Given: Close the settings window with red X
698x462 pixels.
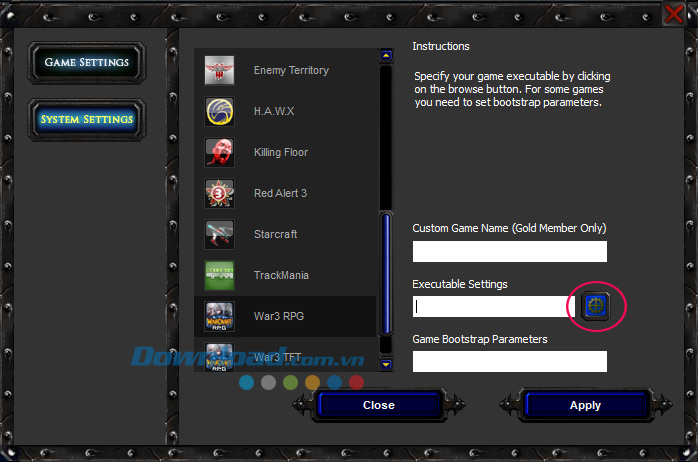Looking at the screenshot, I should click(674, 14).
